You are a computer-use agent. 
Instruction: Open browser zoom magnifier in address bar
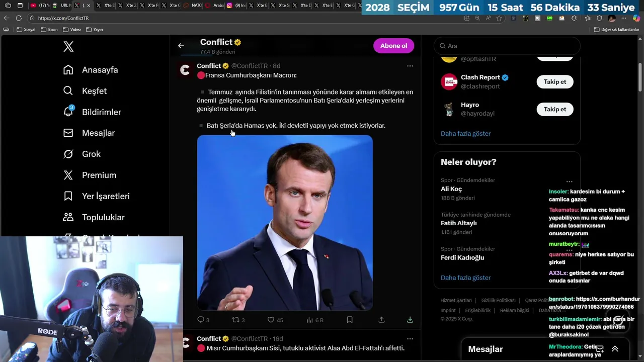pyautogui.click(x=478, y=18)
